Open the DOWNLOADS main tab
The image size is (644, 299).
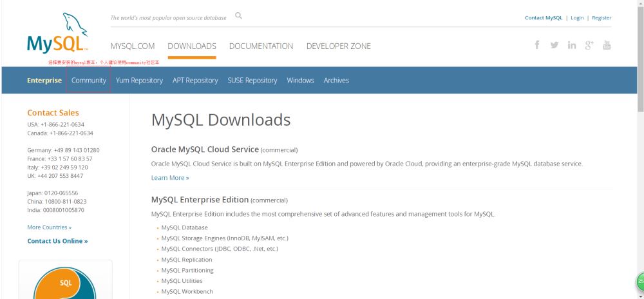pyautogui.click(x=192, y=46)
